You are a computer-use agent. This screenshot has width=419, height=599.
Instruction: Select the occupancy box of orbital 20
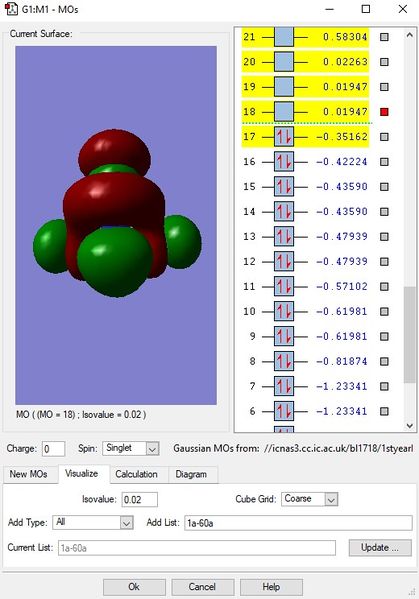pyautogui.click(x=284, y=62)
